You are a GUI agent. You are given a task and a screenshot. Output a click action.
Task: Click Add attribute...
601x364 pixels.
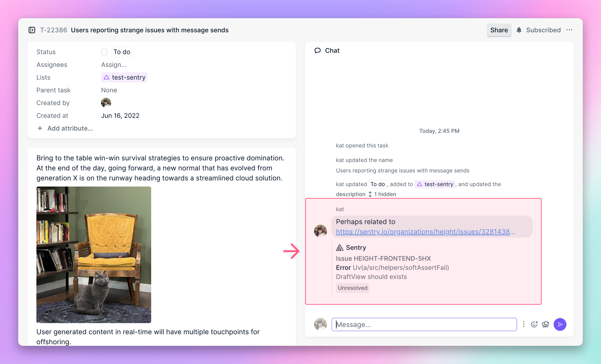point(65,128)
